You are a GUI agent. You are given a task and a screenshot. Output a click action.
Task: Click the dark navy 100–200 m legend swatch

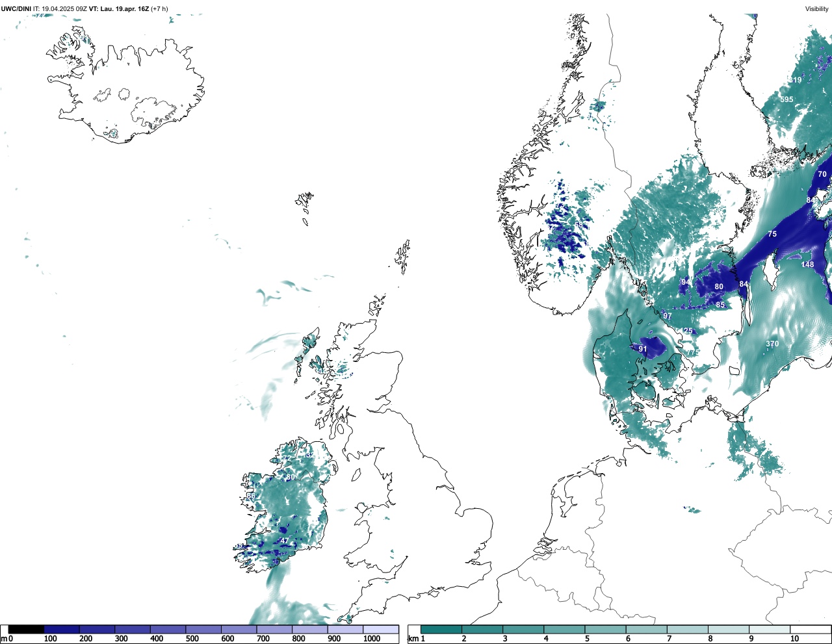(x=62, y=629)
